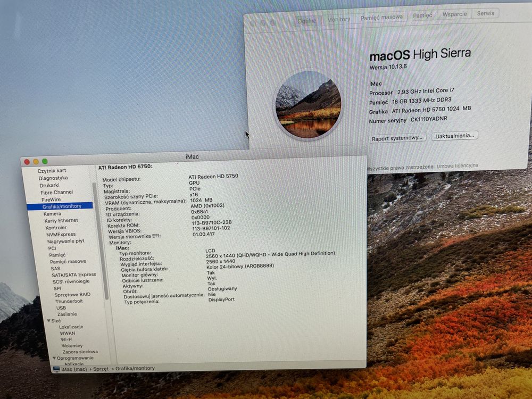Viewport: 532px width, 399px height.
Task: Select Sprzętowe RAID in the sidebar
Action: tap(72, 295)
